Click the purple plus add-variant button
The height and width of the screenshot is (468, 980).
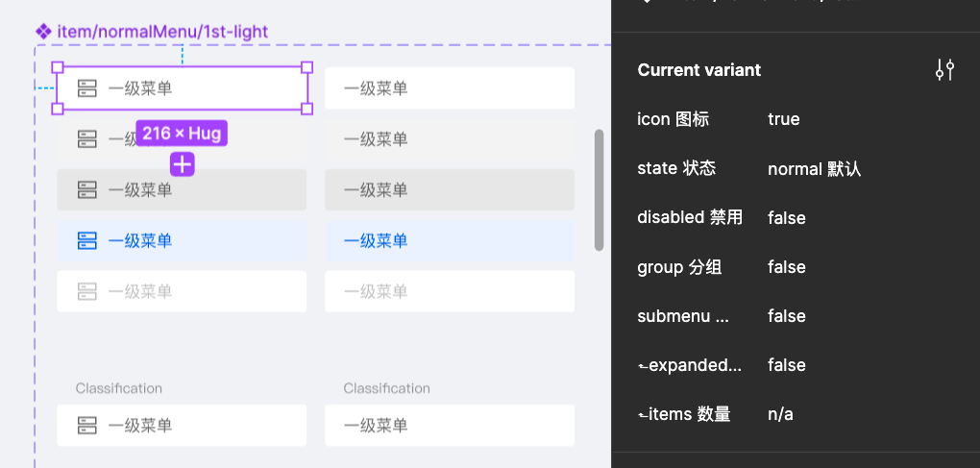(x=183, y=164)
